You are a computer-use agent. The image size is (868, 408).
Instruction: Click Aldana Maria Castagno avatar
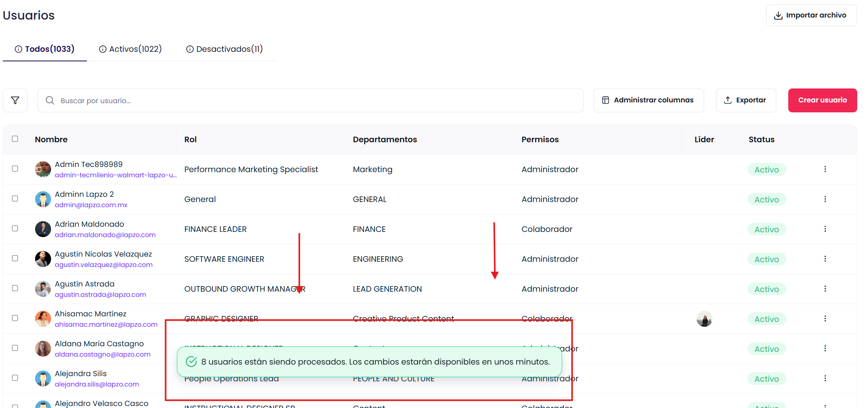43,349
